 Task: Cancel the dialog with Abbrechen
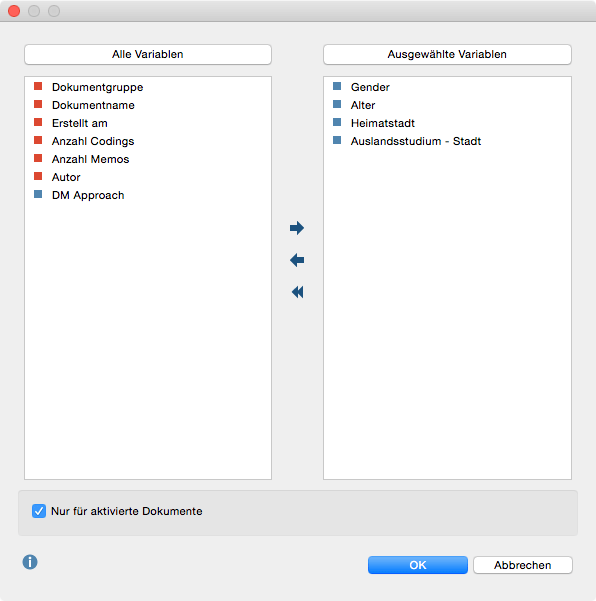click(x=523, y=565)
